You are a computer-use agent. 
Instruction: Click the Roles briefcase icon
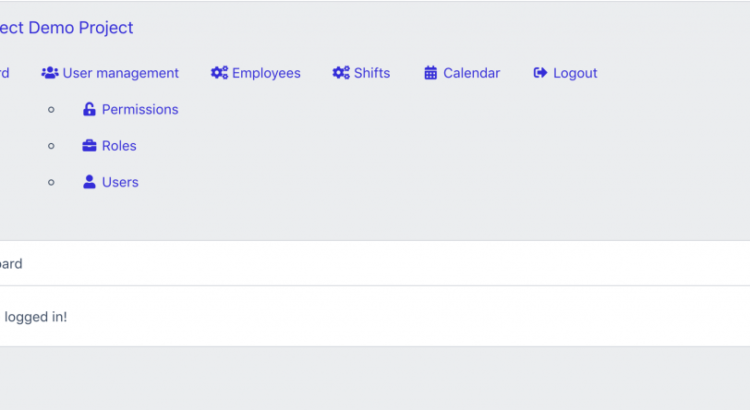(x=89, y=146)
